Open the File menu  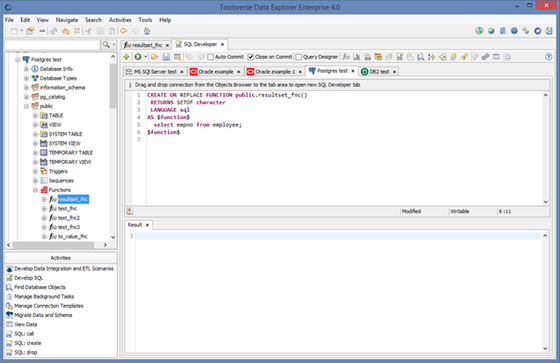[9, 20]
